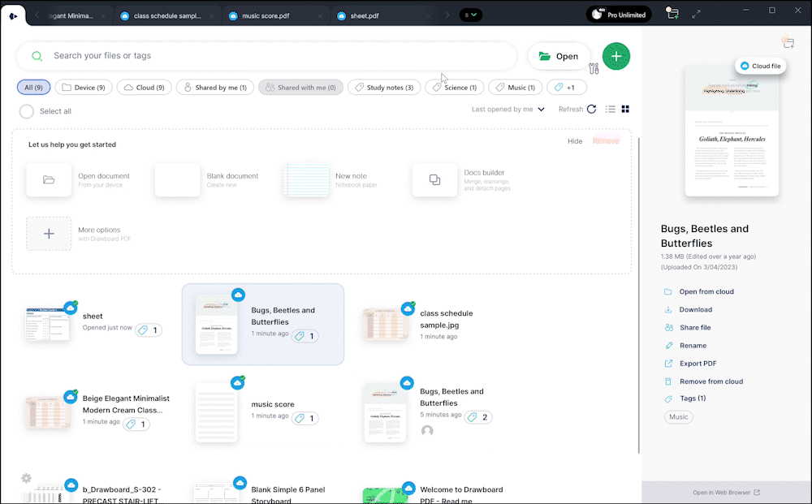Viewport: 812px width, 504px height.
Task: Click the user avatar under the shared Bugs file
Action: 427,430
